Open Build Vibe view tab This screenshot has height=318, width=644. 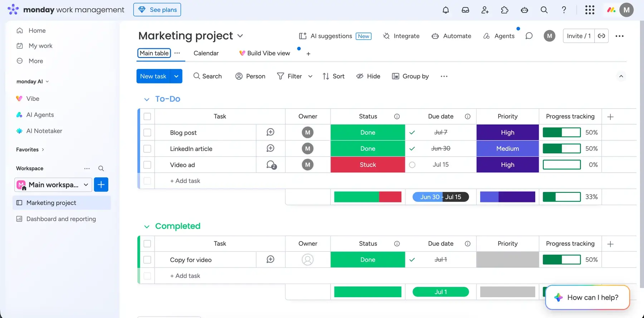click(x=265, y=53)
